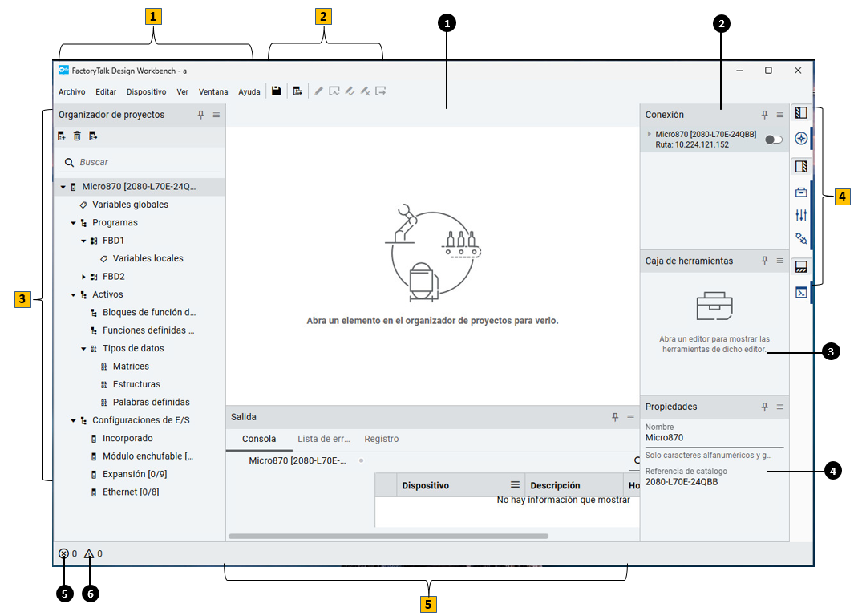This screenshot has height=616, width=854.
Task: Open the Archivo menu
Action: click(x=72, y=91)
